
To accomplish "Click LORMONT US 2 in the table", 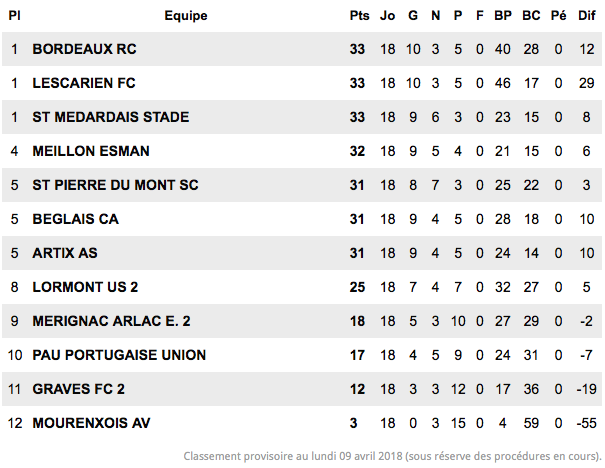I will (85, 287).
